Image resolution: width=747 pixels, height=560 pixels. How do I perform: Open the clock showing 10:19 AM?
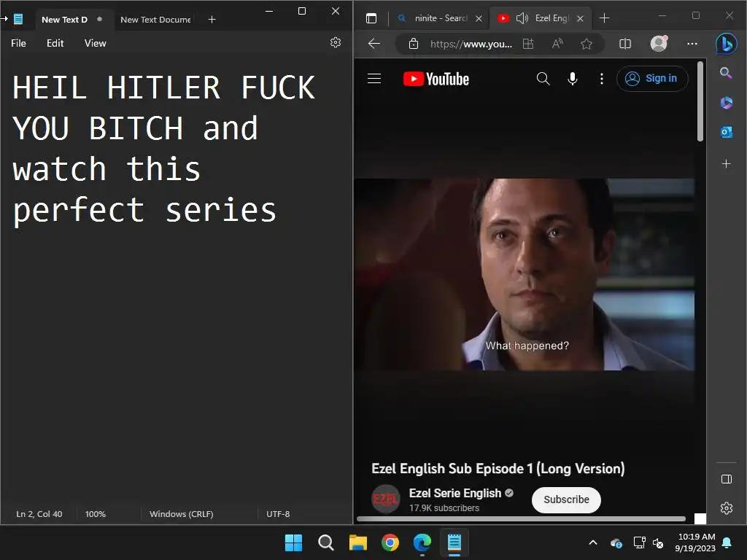(695, 542)
